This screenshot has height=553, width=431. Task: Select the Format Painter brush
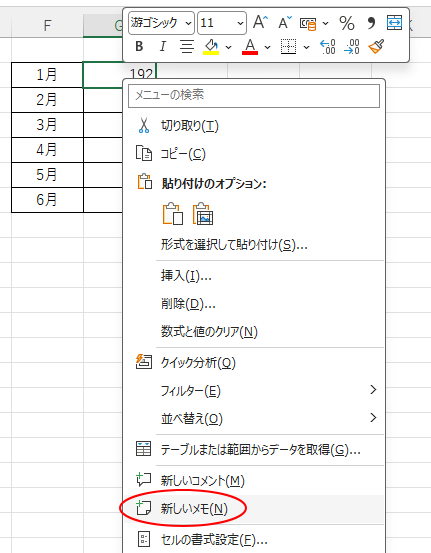tap(376, 46)
